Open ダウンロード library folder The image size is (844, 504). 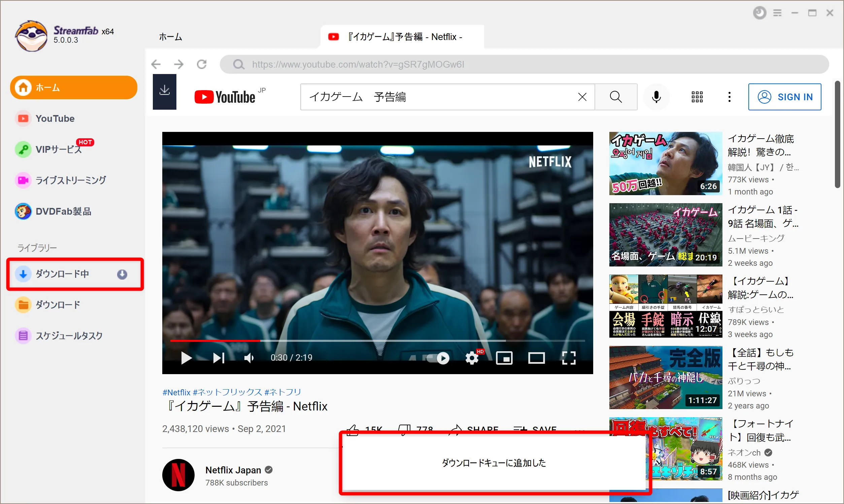point(48,304)
